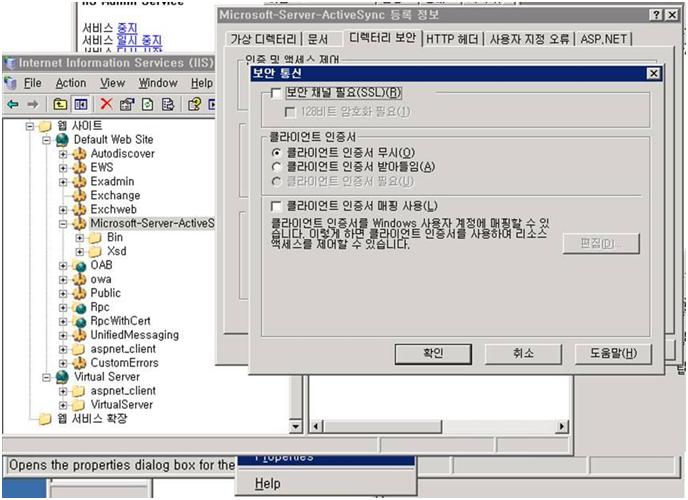Click the Forward arrow in IIS toolbar

(x=33, y=104)
